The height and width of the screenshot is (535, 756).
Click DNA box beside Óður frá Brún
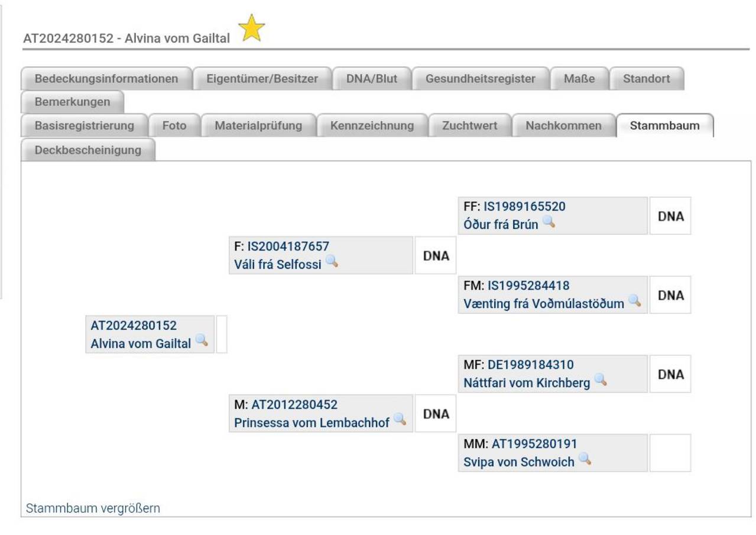point(670,216)
